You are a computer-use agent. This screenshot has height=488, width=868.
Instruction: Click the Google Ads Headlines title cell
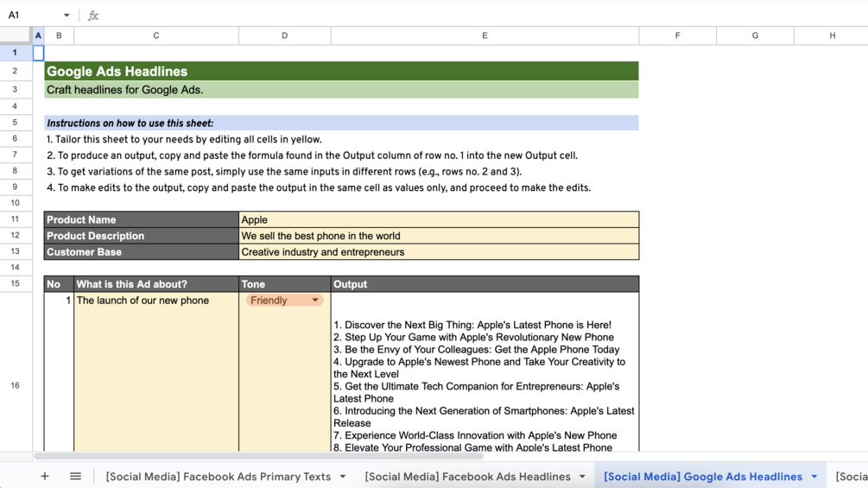coord(341,71)
